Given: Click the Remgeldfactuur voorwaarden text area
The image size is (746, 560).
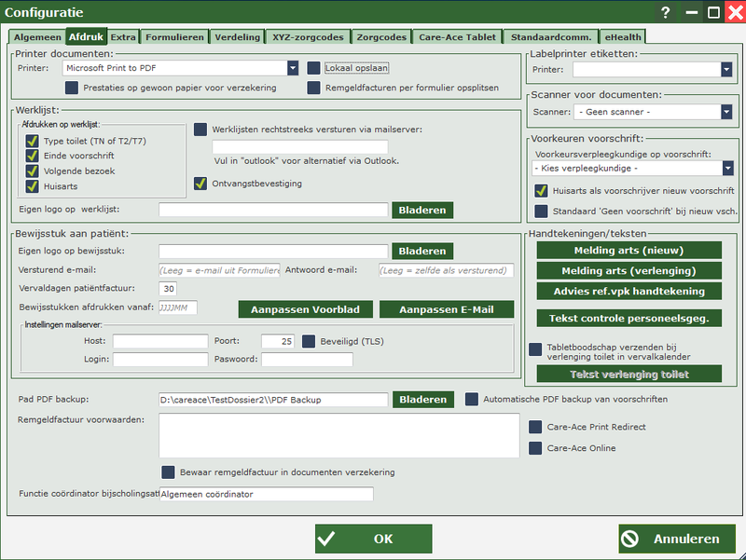Looking at the screenshot, I should coord(339,435).
